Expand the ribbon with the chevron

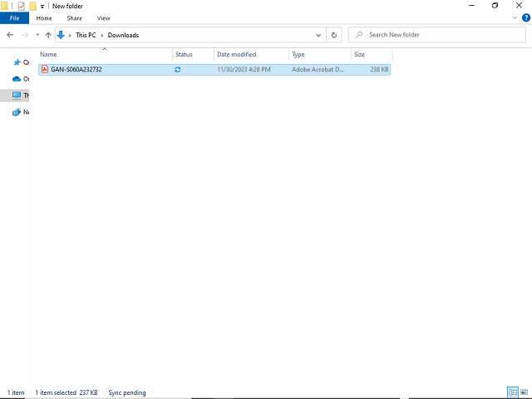click(515, 17)
